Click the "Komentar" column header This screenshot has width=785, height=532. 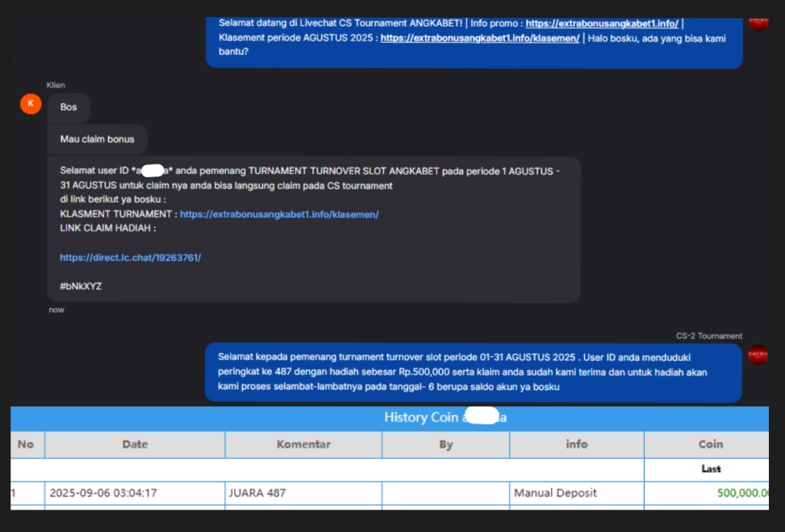(x=303, y=444)
